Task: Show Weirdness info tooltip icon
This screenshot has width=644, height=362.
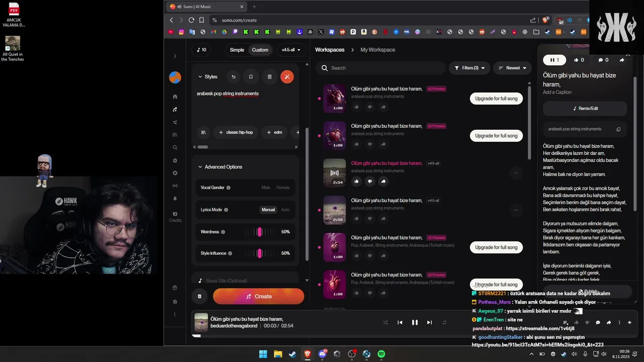Action: coord(223,232)
